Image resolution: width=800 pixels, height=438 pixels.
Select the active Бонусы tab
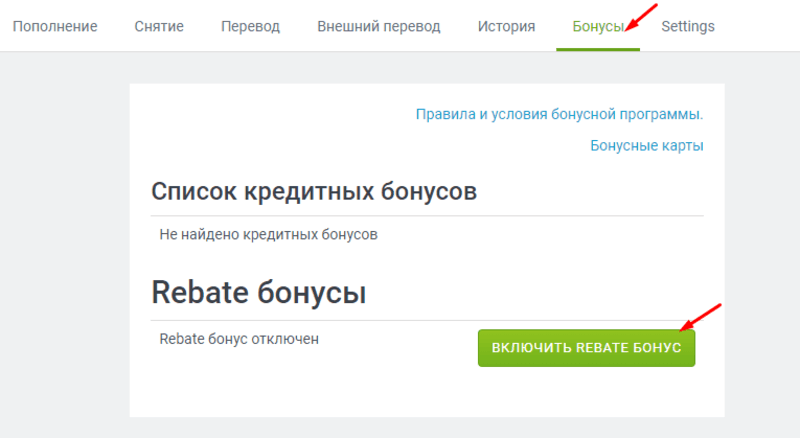coord(598,27)
